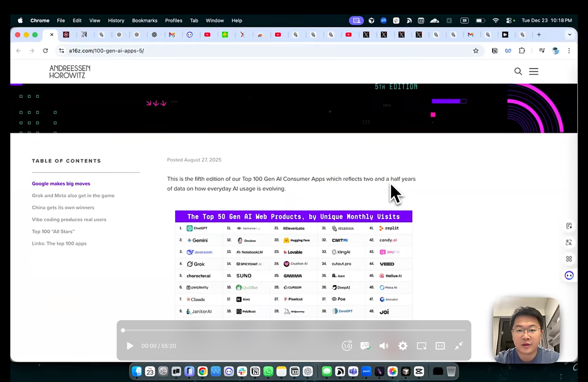Open video settings gear

pyautogui.click(x=403, y=346)
